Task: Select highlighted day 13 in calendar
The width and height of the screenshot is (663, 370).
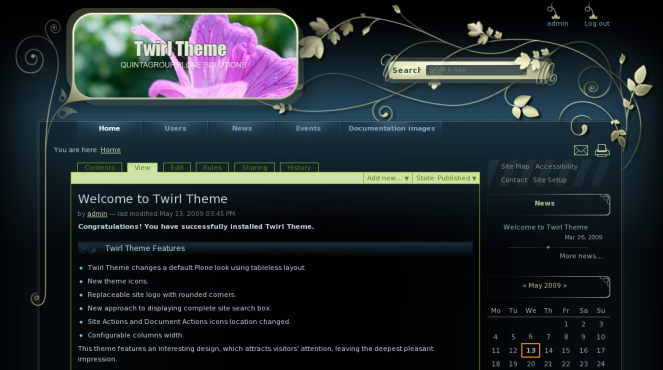Action: click(x=530, y=350)
